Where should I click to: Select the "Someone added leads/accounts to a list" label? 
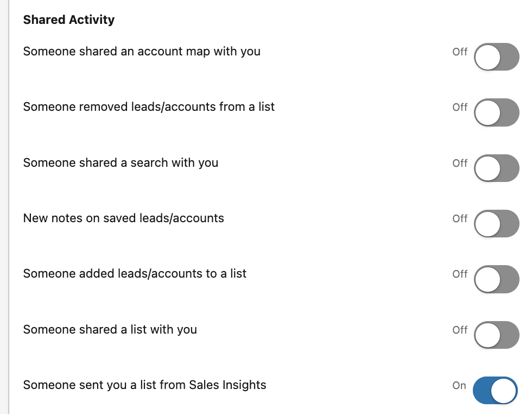point(135,273)
